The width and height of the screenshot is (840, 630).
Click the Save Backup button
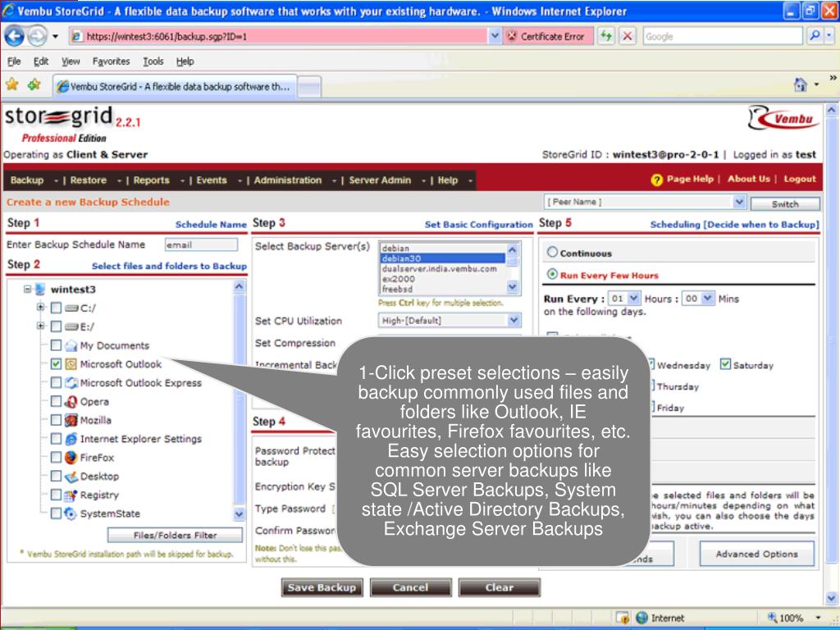point(322,587)
